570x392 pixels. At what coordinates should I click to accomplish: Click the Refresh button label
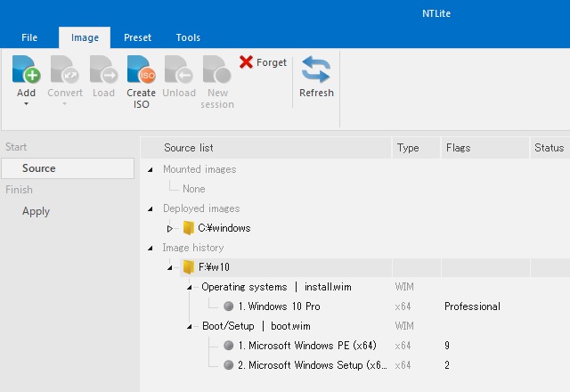pyautogui.click(x=316, y=93)
